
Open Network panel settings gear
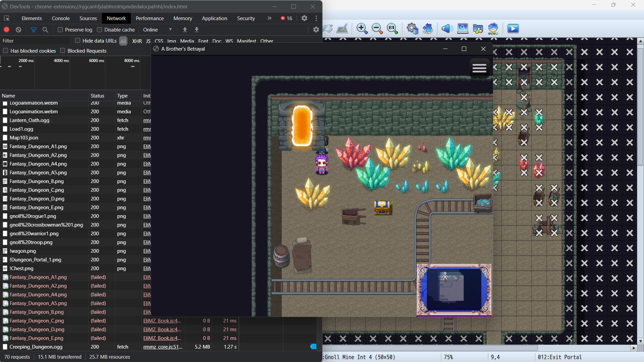[316, 29]
